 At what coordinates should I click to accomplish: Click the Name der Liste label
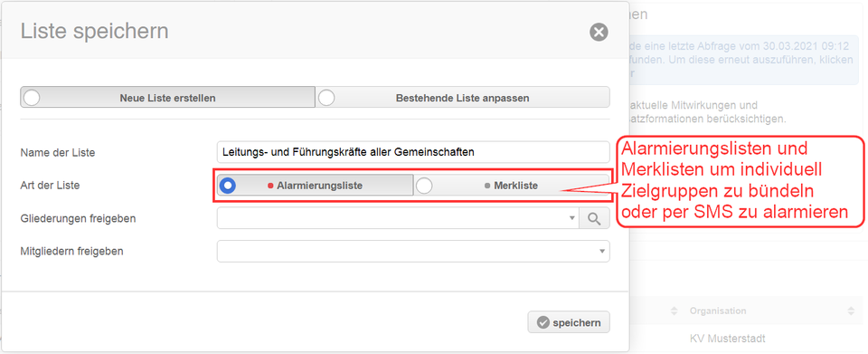pos(58,152)
